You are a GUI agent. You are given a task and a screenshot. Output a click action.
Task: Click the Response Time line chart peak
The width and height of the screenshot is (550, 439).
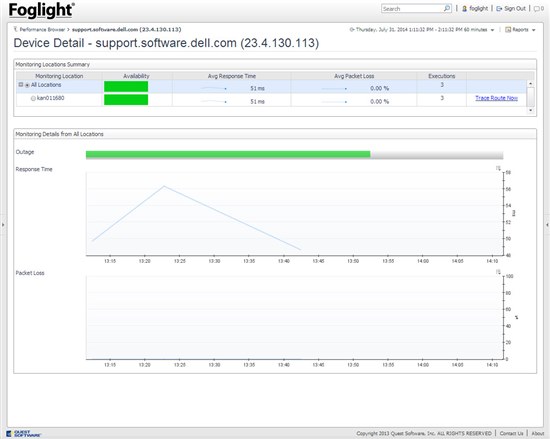tap(164, 186)
